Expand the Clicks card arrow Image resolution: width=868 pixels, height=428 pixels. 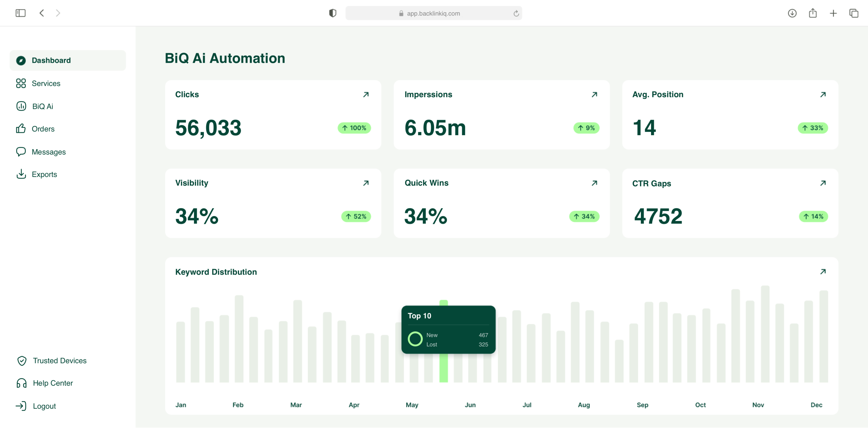[x=366, y=95]
